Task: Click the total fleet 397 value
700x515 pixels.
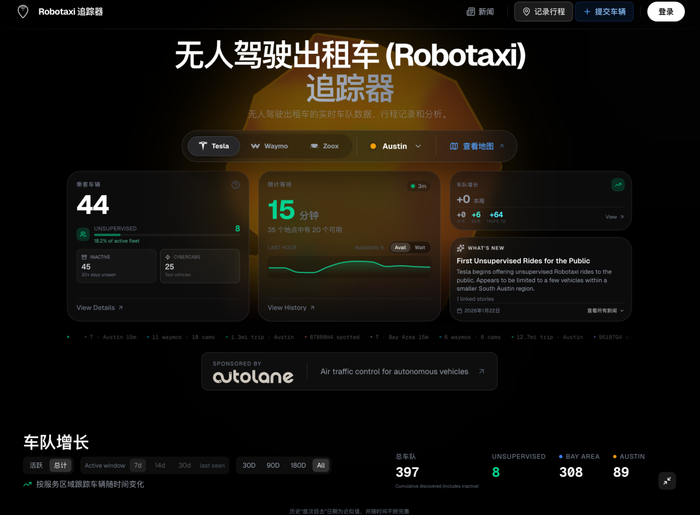Action: 407,472
